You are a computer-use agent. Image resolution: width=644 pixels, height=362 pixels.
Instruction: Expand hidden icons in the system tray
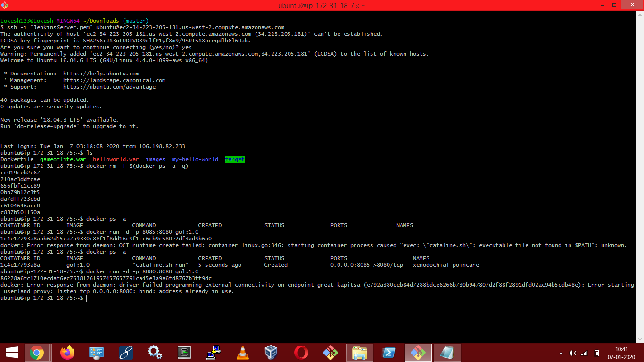point(561,352)
